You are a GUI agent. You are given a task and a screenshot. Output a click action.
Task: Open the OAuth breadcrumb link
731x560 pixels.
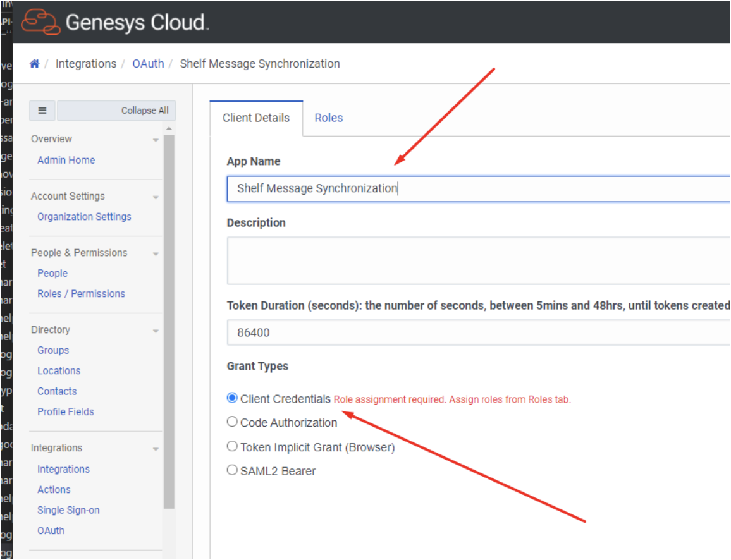148,64
